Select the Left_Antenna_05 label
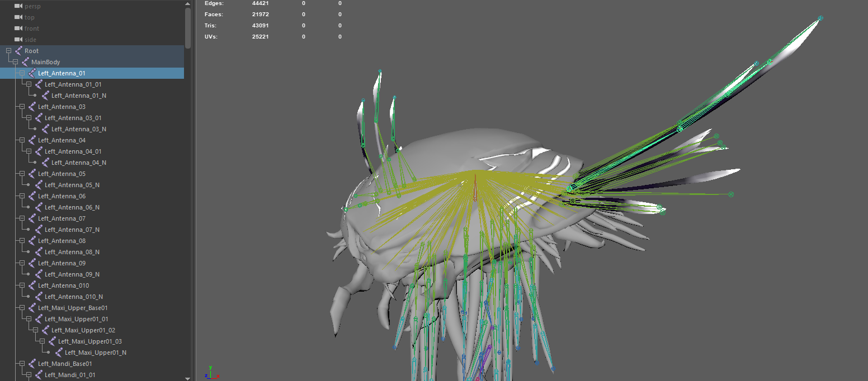Screen dimensions: 868x381 tap(62, 174)
